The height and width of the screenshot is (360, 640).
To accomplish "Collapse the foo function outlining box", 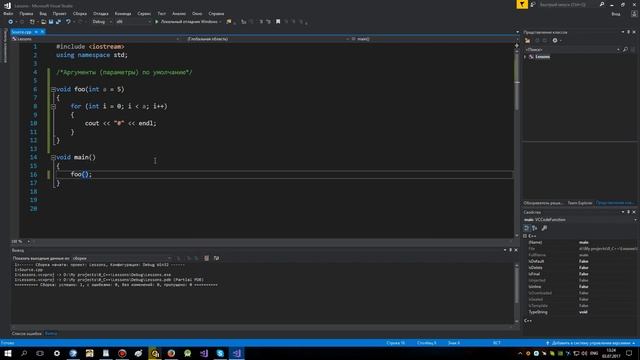I will click(53, 89).
